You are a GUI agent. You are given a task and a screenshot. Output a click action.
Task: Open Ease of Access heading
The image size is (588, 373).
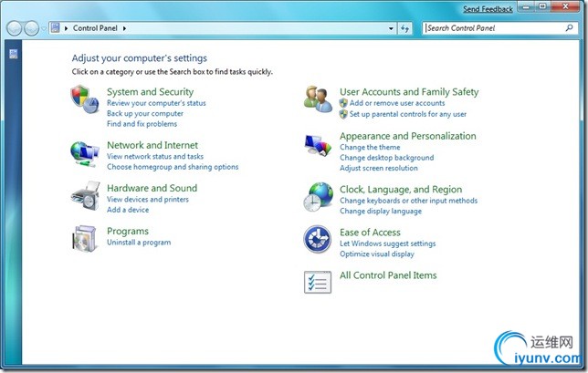click(370, 233)
